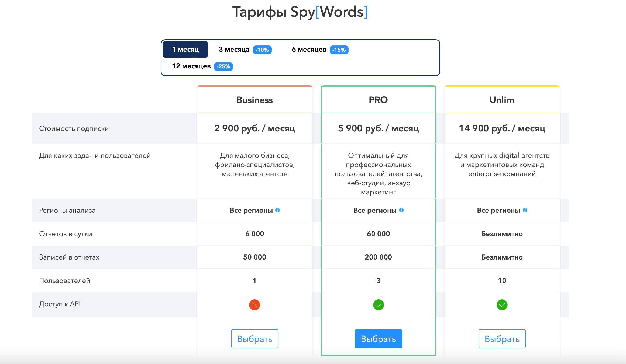The width and height of the screenshot is (626, 364).
Task: Click Все регионы text in Business column
Action: click(x=251, y=210)
